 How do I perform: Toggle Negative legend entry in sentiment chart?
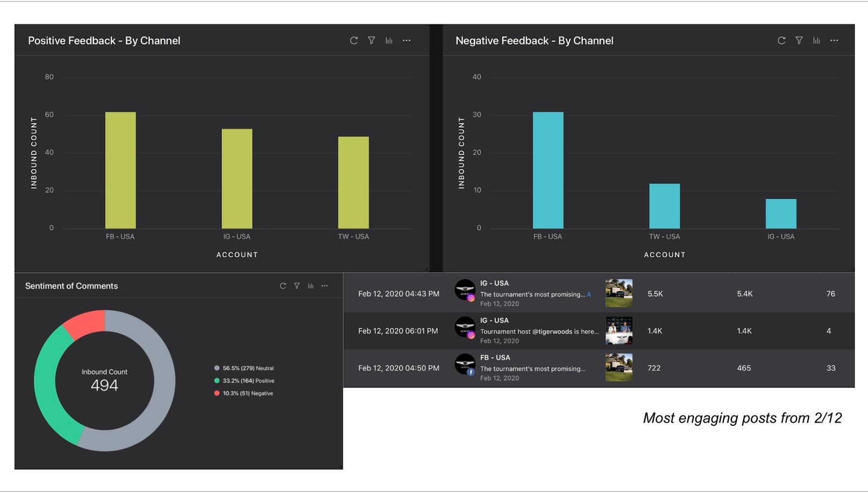coord(244,393)
